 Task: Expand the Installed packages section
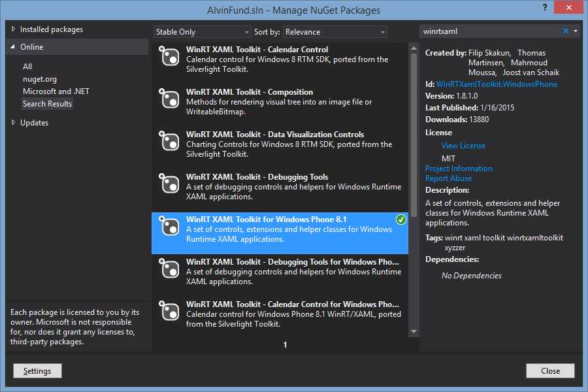(13, 29)
